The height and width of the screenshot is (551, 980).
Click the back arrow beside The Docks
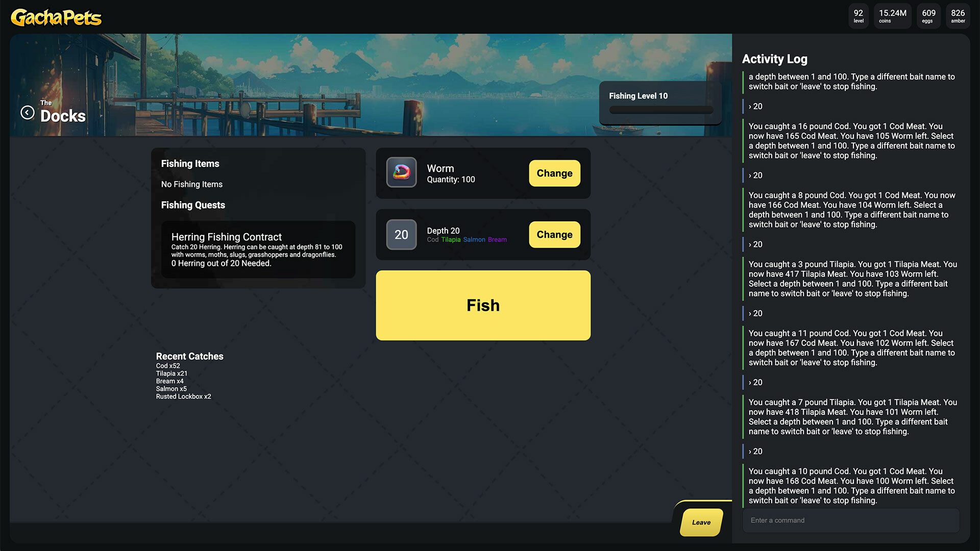[x=28, y=112]
